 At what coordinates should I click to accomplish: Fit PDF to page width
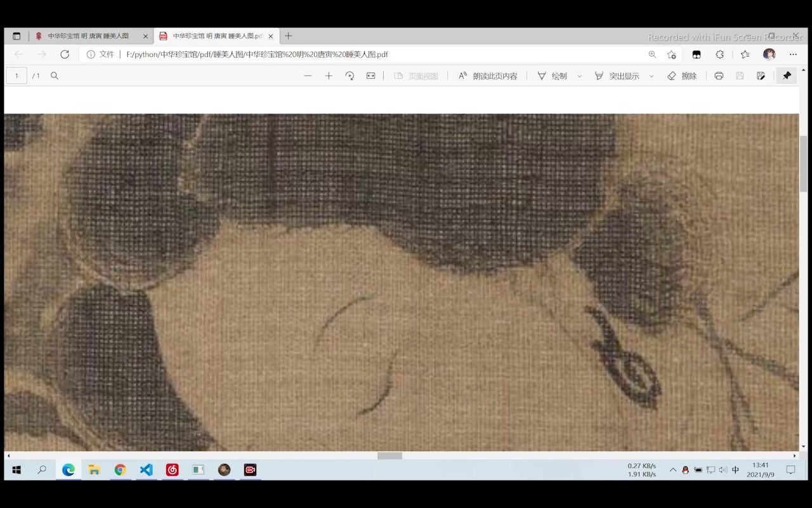[370, 76]
